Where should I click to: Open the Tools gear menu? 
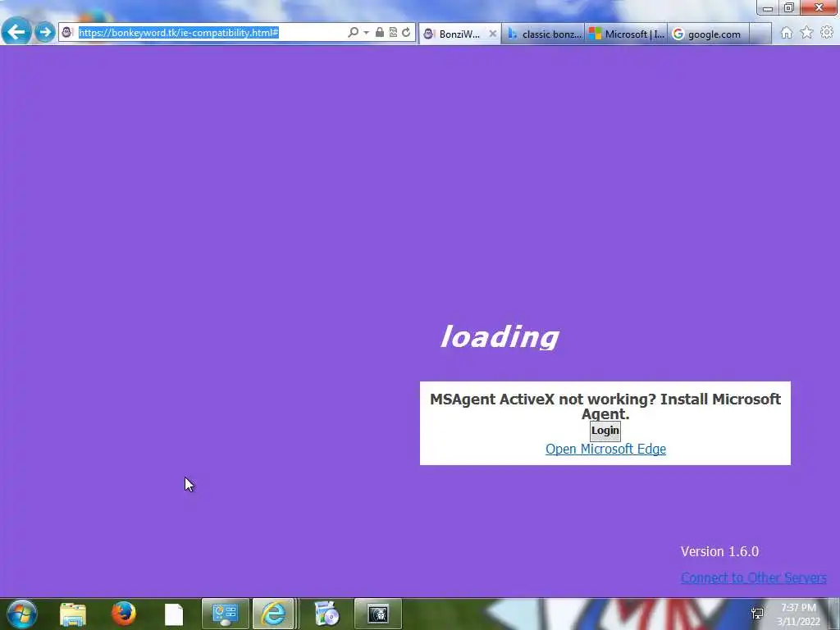coord(827,33)
